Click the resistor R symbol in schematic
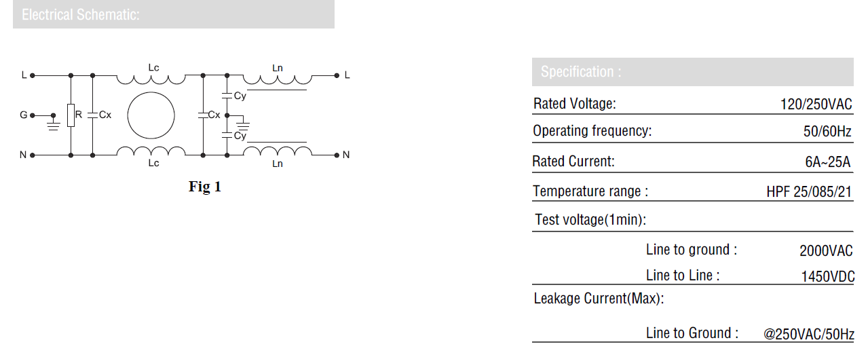 [x=71, y=115]
